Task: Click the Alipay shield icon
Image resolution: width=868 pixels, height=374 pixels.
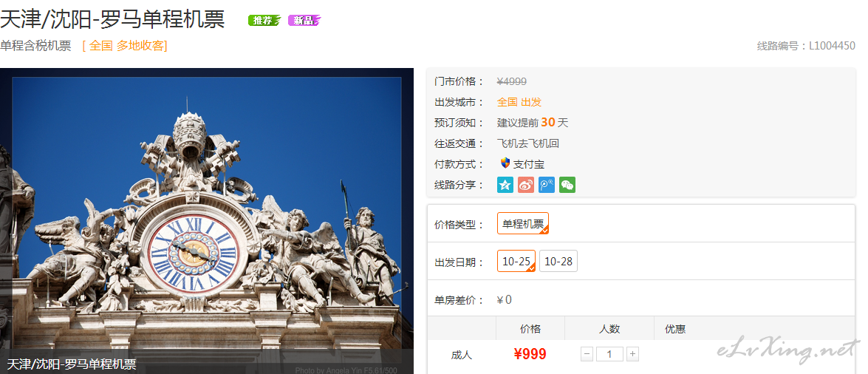Action: coord(505,163)
